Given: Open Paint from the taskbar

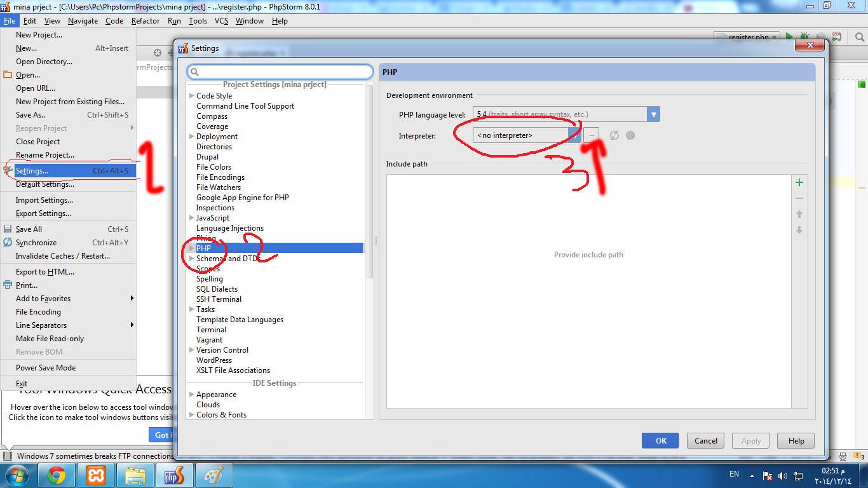Looking at the screenshot, I should click(214, 475).
